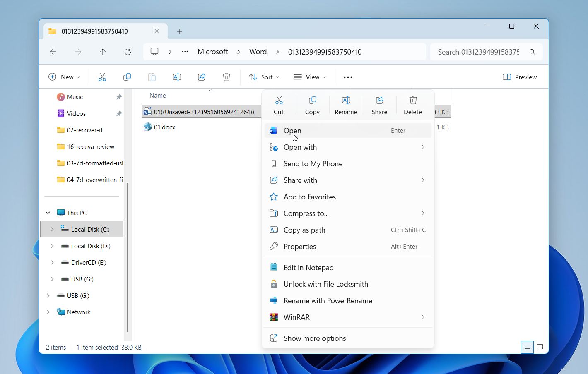The height and width of the screenshot is (374, 588).
Task: Switch to details view layout
Action: [x=527, y=348]
